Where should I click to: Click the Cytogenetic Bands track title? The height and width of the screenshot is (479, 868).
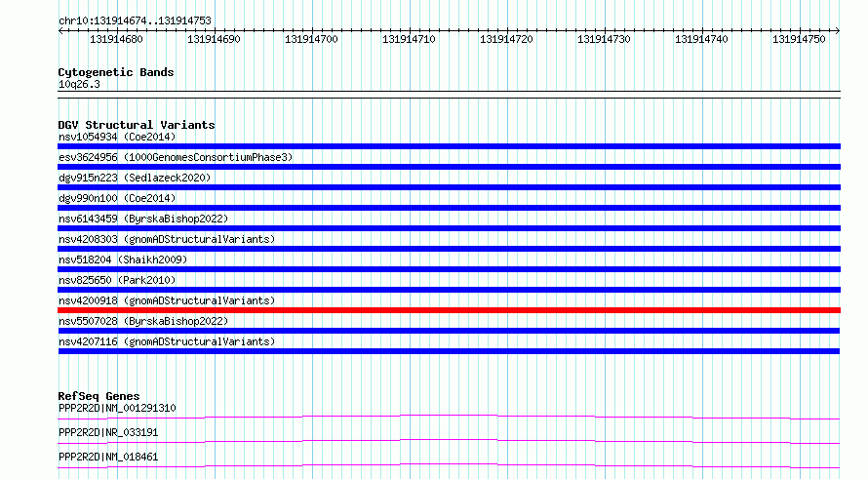(116, 72)
